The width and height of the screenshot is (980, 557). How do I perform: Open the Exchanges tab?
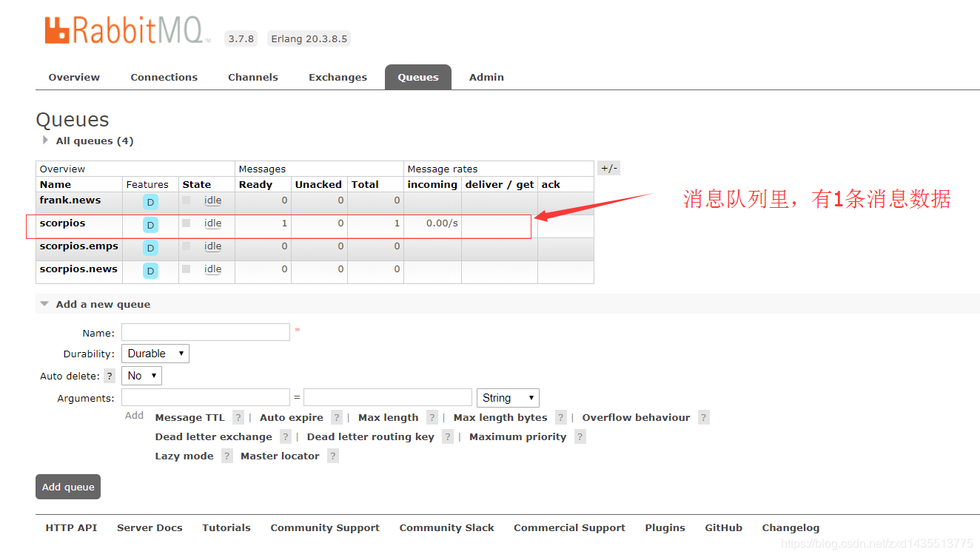(338, 77)
